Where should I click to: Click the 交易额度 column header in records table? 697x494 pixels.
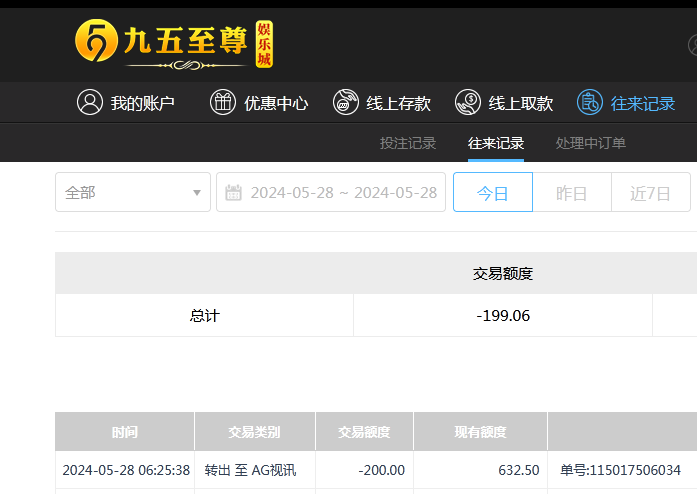coord(365,431)
